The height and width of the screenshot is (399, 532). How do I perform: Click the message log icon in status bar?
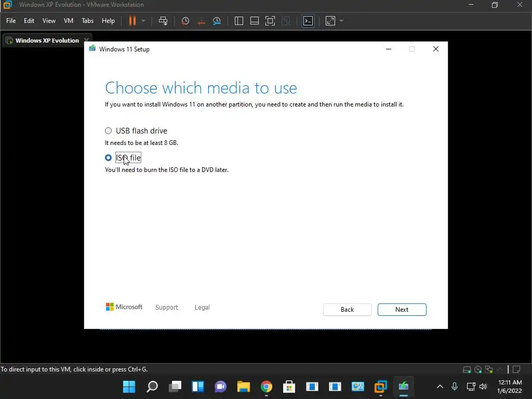(x=516, y=369)
